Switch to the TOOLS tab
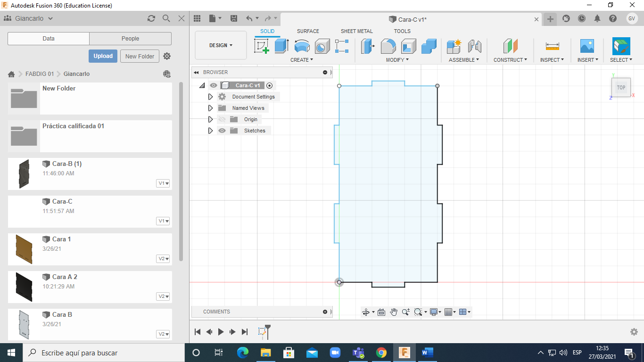The height and width of the screenshot is (362, 644). click(402, 31)
